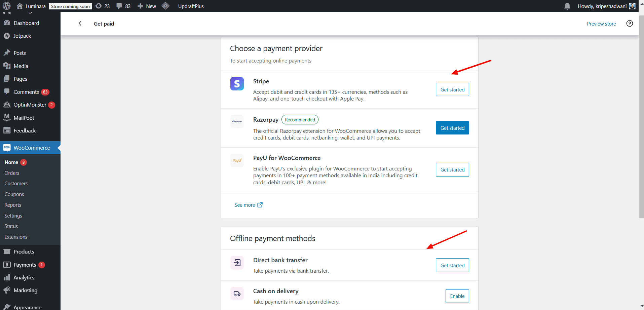Expand the New content menu

147,6
